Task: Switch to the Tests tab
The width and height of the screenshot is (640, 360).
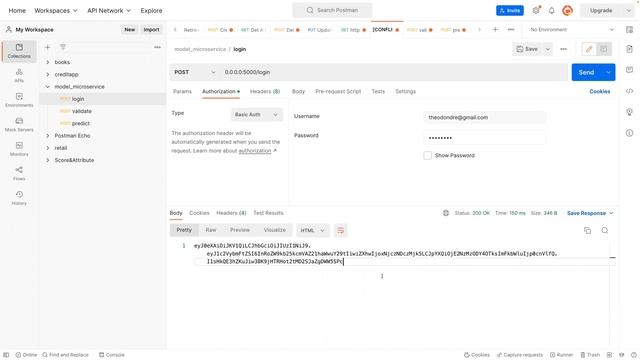Action: (378, 91)
